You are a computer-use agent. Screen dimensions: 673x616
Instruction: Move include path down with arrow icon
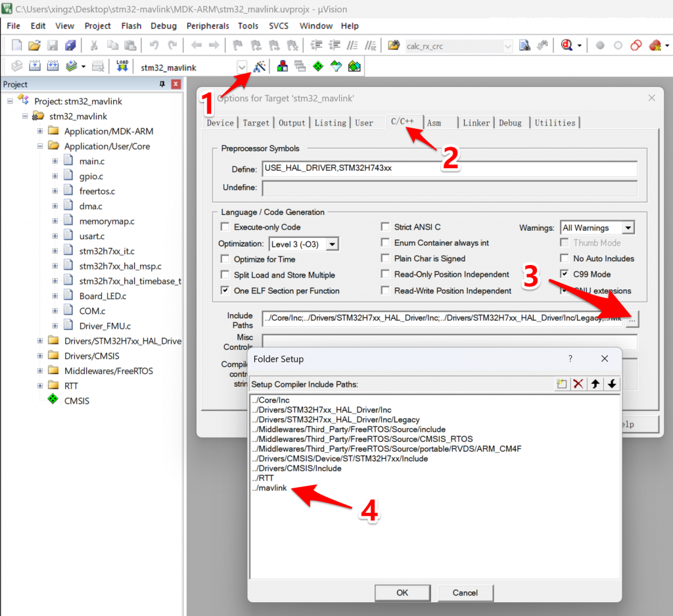(612, 384)
